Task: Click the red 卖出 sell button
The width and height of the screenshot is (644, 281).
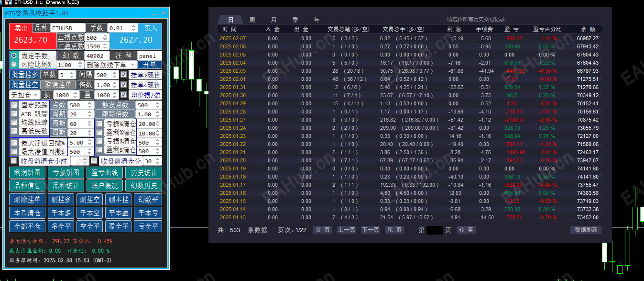Action: [21, 28]
